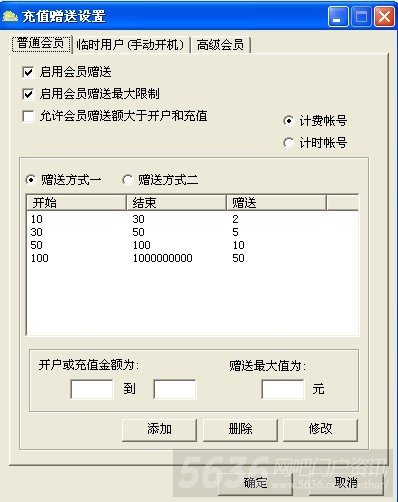The image size is (398, 502).
Task: Close the 充值赠送设置 window
Action: click(384, 17)
